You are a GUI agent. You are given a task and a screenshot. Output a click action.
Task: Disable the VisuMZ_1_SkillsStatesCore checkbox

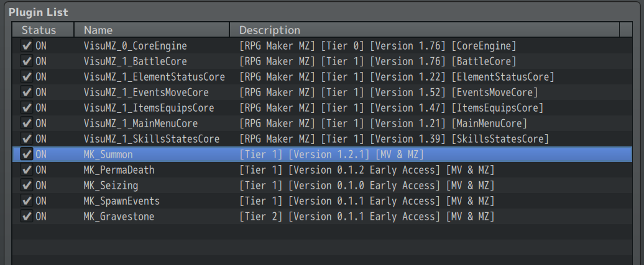[27, 138]
